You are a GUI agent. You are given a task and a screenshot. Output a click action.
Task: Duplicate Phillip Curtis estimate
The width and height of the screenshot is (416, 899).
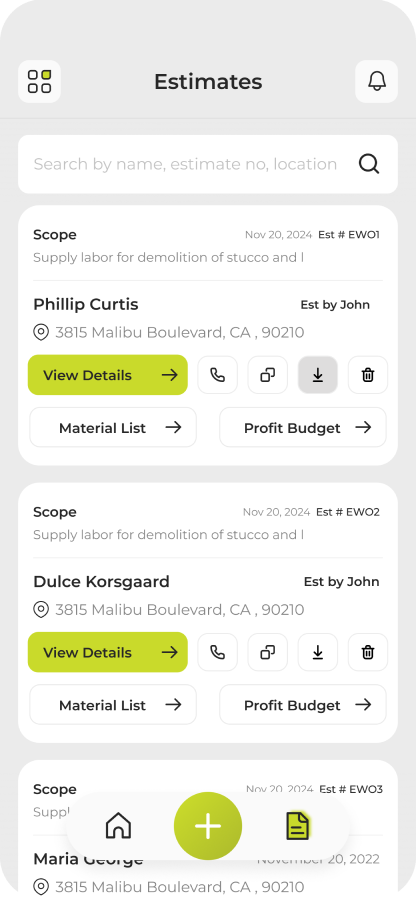[268, 375]
